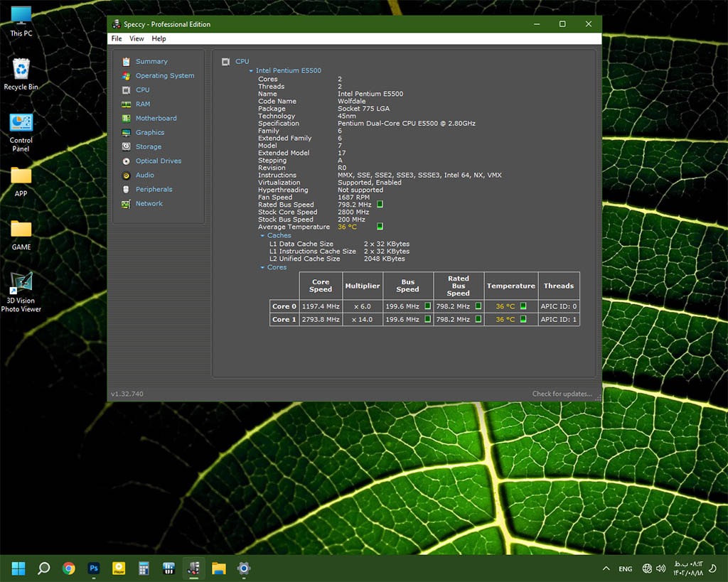Toggle green indicator beside Average Temperature
This screenshot has width=728, height=582.
pos(380,227)
